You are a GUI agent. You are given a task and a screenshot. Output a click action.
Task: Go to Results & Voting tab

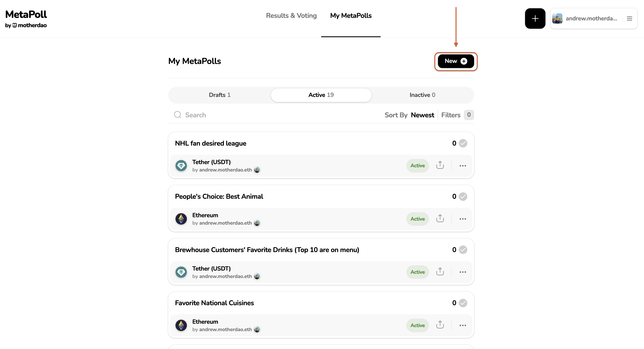coord(291,16)
